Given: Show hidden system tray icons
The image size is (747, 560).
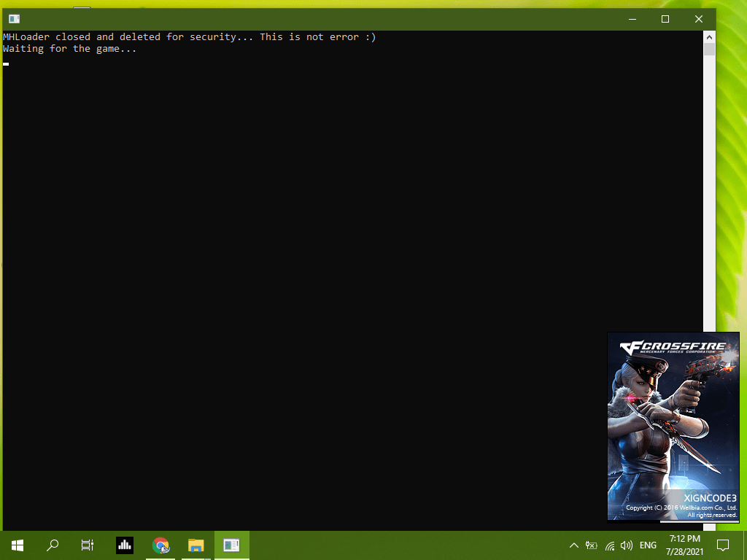Looking at the screenshot, I should click(x=574, y=545).
